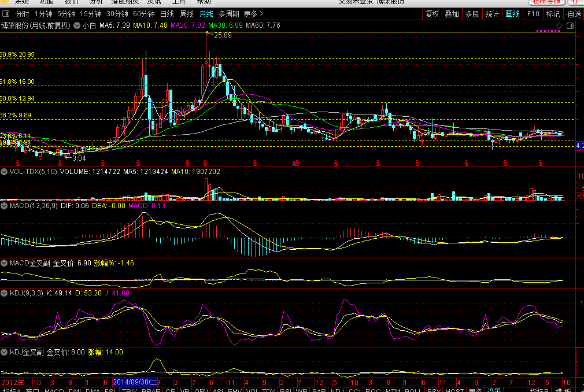Screen dimensions: 584x392
Task: Expand the VOL-TDX indicator dropdown
Action: [5, 172]
